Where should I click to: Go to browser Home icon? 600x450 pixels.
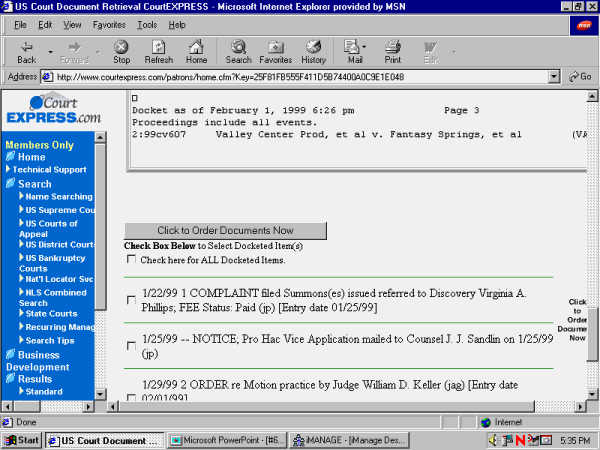tap(196, 51)
